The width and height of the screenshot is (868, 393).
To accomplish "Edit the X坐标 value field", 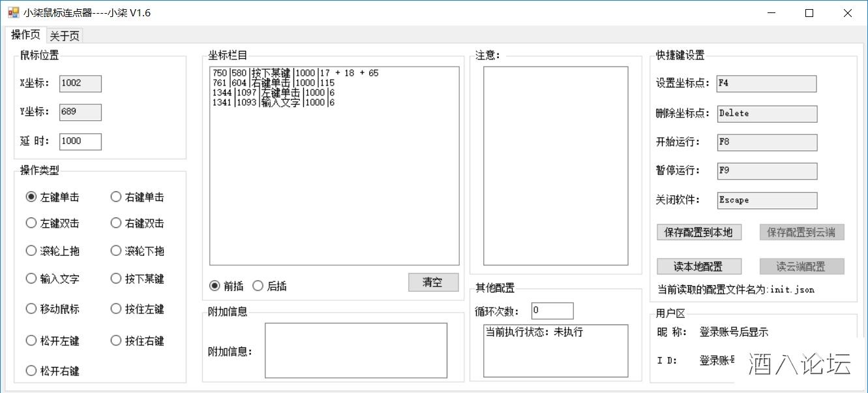I will [x=80, y=84].
